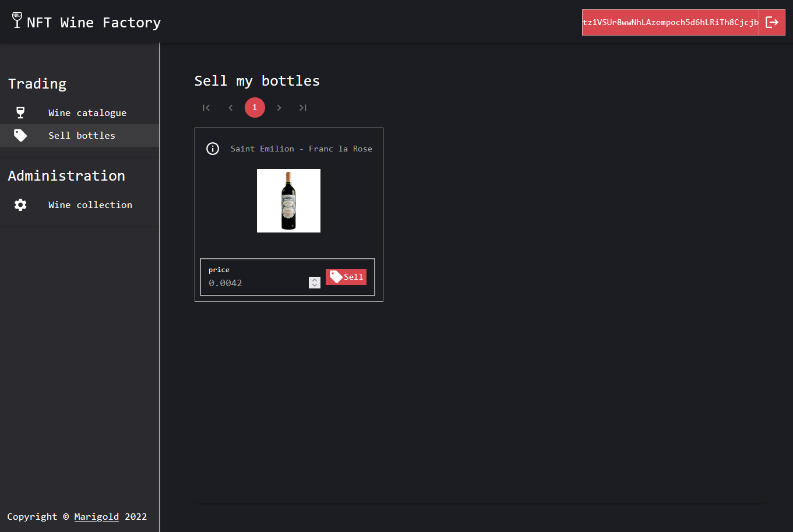Click the info icon on the Saint Emilion card

pyautogui.click(x=213, y=149)
